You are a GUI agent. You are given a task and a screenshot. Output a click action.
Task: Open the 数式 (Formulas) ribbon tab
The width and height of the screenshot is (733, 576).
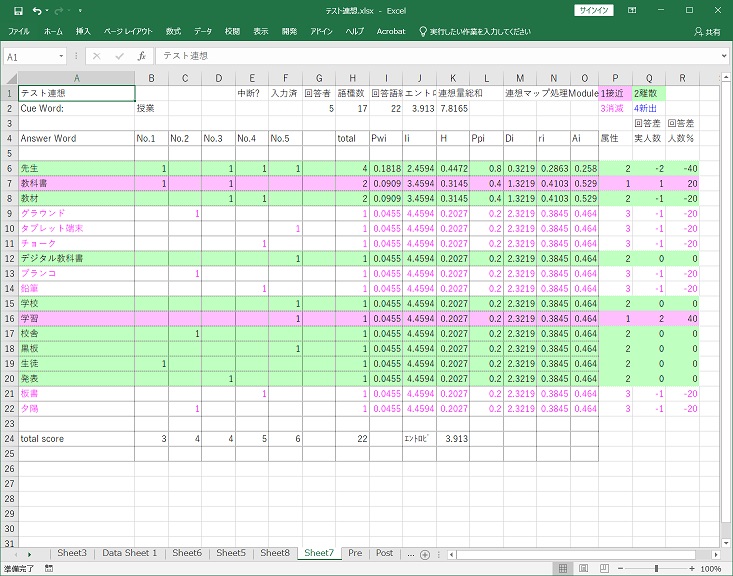point(173,32)
